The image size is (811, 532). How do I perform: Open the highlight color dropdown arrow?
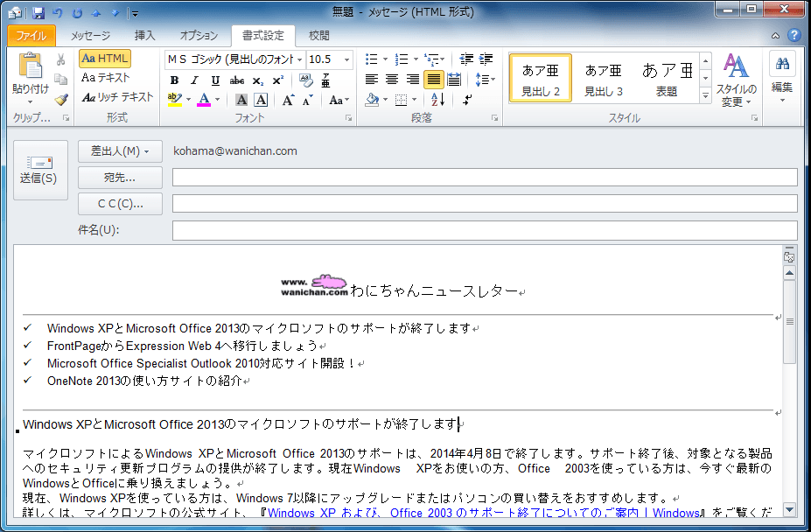tap(188, 100)
